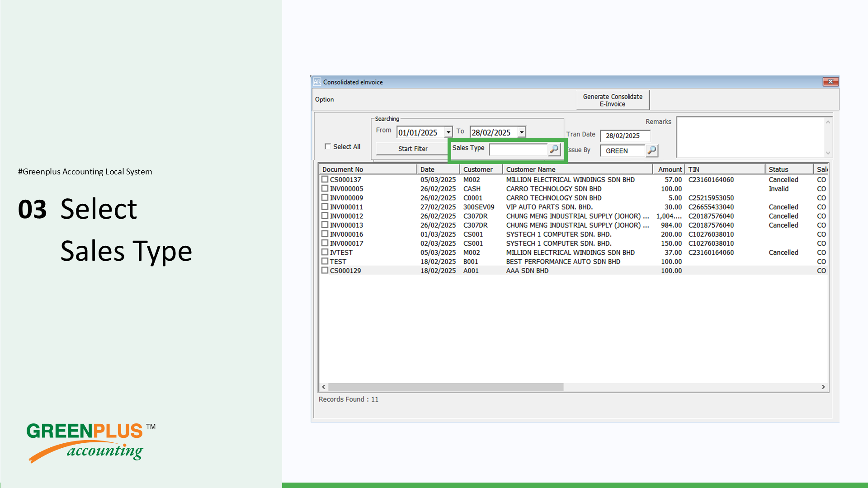
Task: Click the AR window title icon
Action: pyautogui.click(x=317, y=82)
